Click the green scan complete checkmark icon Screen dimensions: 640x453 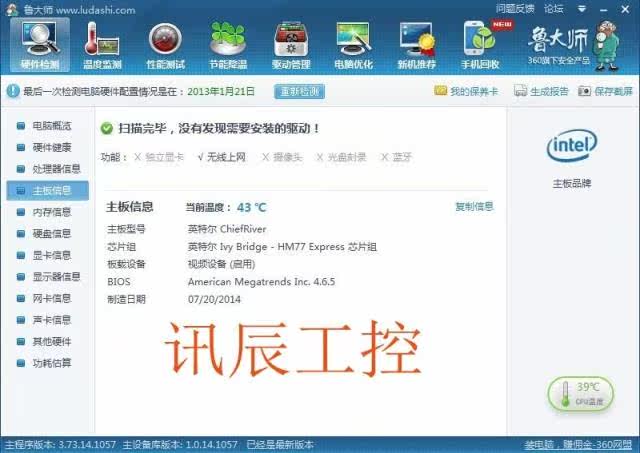[107, 129]
